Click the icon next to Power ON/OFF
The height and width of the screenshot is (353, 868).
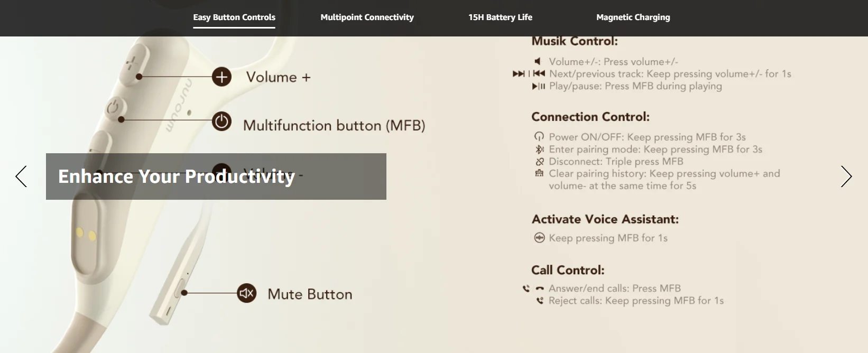point(539,137)
